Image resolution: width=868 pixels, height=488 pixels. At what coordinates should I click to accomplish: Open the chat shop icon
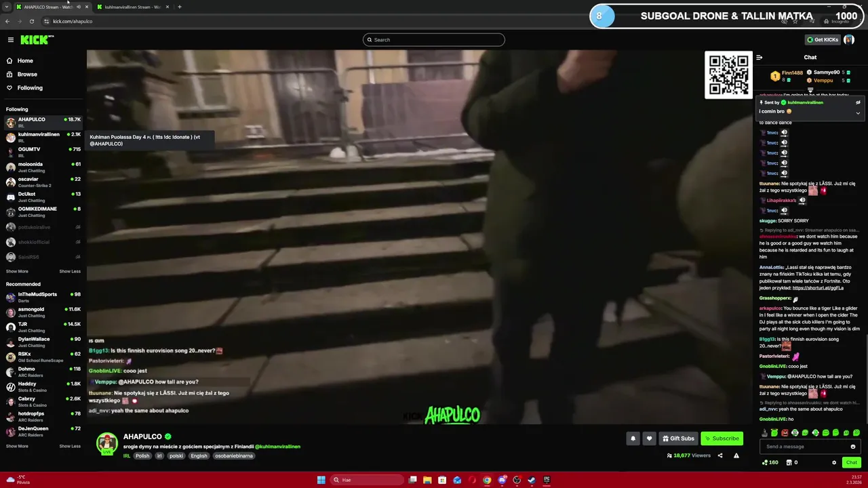tap(789, 462)
